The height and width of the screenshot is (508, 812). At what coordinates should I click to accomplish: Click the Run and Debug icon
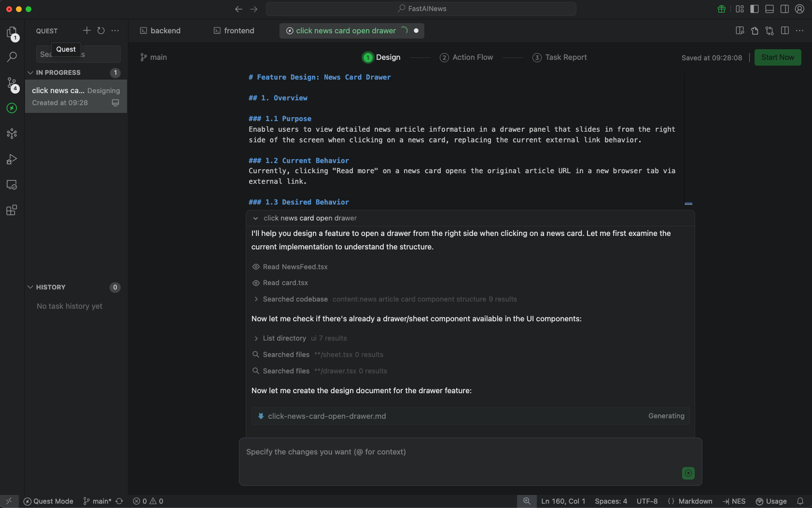pos(12,159)
